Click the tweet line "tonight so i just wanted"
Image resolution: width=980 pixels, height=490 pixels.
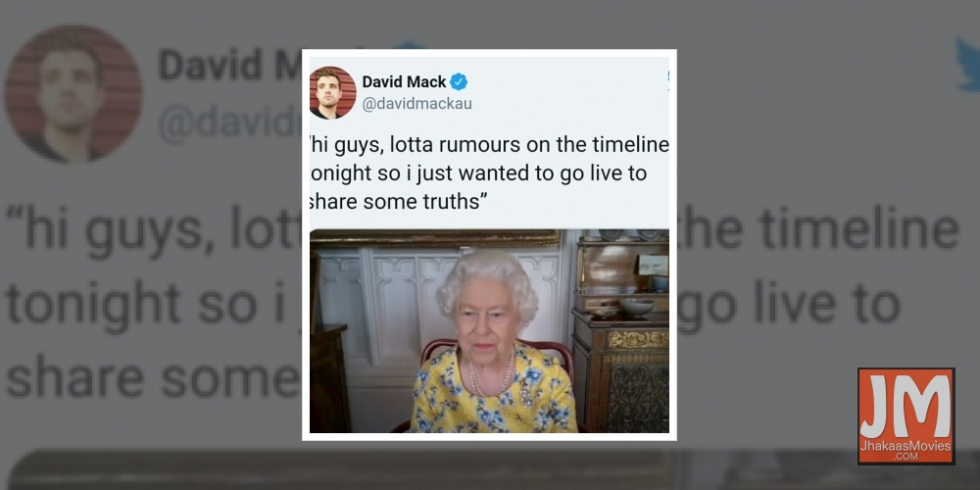[478, 173]
